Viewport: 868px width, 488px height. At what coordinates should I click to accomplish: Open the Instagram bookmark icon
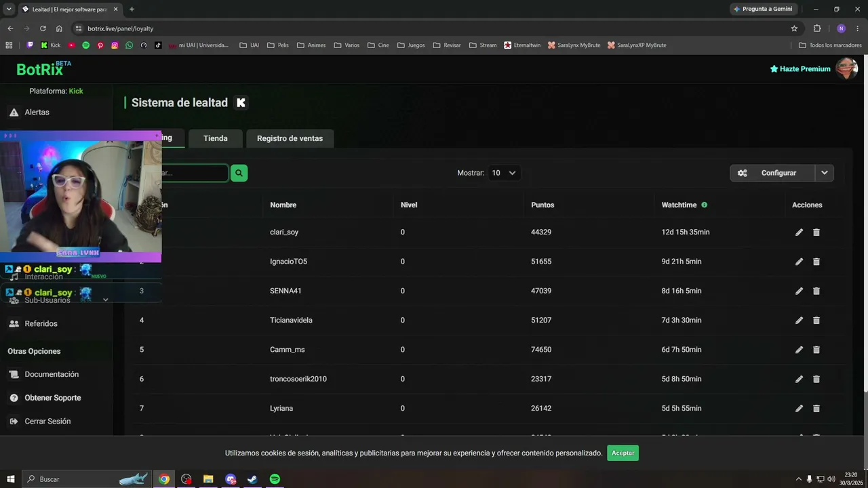(x=115, y=45)
